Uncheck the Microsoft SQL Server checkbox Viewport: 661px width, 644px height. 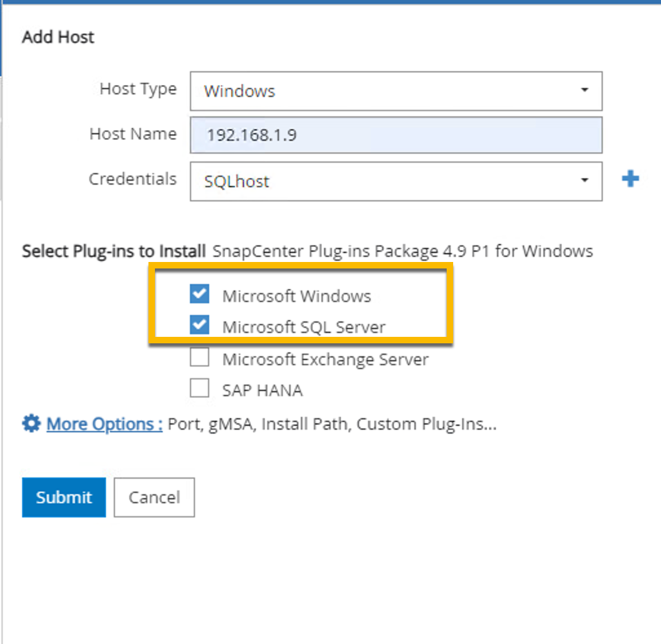click(x=199, y=325)
